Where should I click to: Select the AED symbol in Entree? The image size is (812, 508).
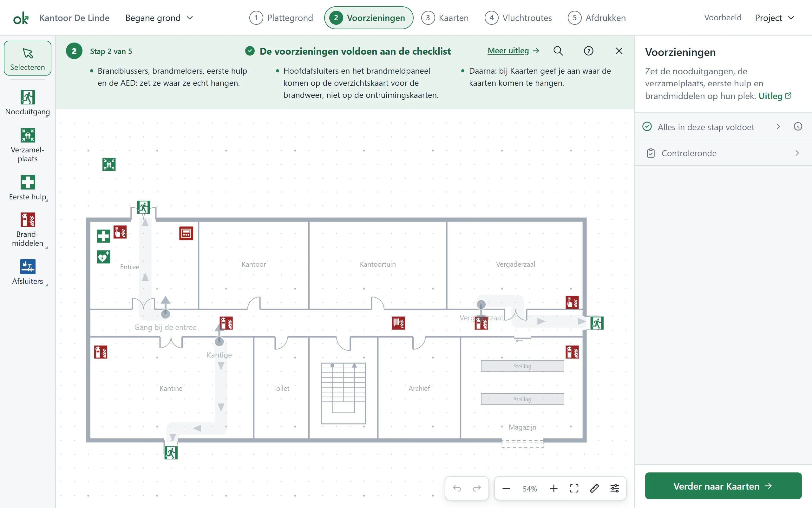click(103, 257)
